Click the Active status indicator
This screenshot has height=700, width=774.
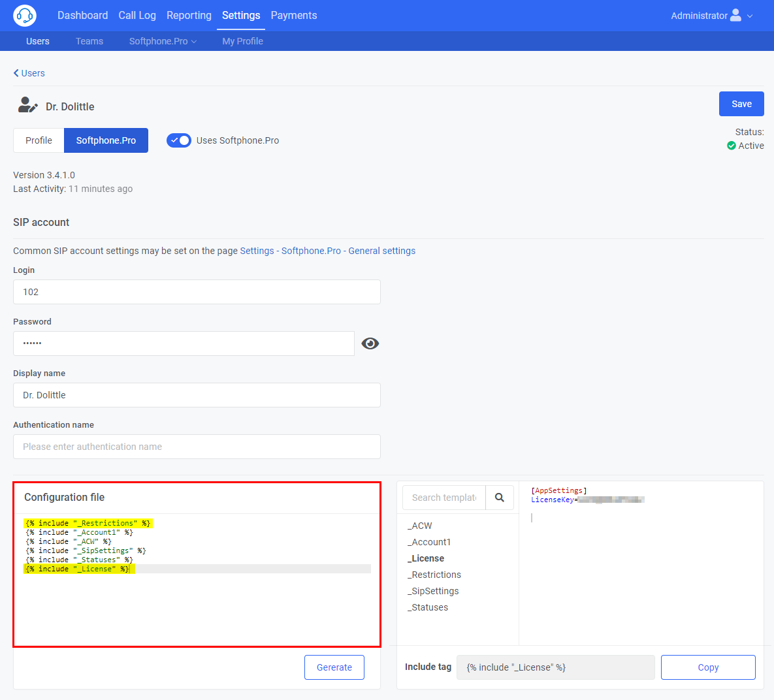[745, 146]
